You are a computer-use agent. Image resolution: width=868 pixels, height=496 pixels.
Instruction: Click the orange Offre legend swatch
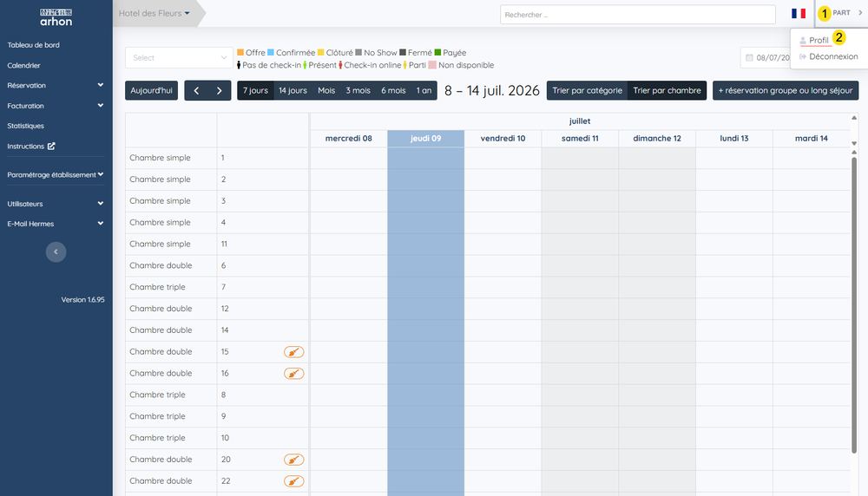tap(240, 53)
